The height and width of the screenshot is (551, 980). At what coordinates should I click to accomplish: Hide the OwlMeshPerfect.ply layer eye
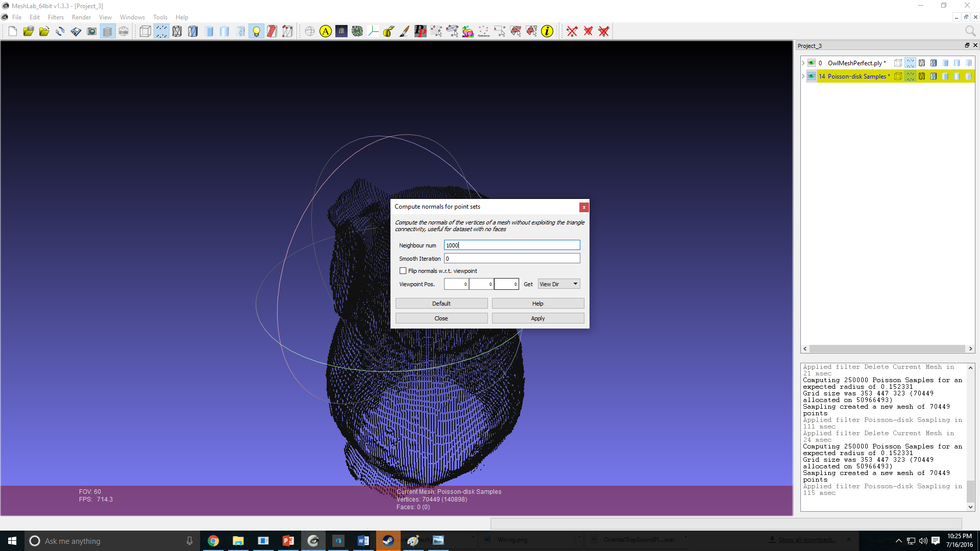(x=812, y=63)
